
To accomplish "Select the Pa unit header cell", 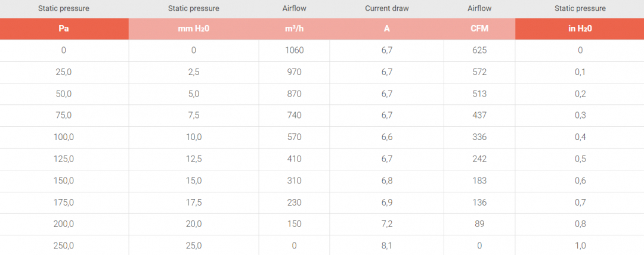I will pos(64,29).
